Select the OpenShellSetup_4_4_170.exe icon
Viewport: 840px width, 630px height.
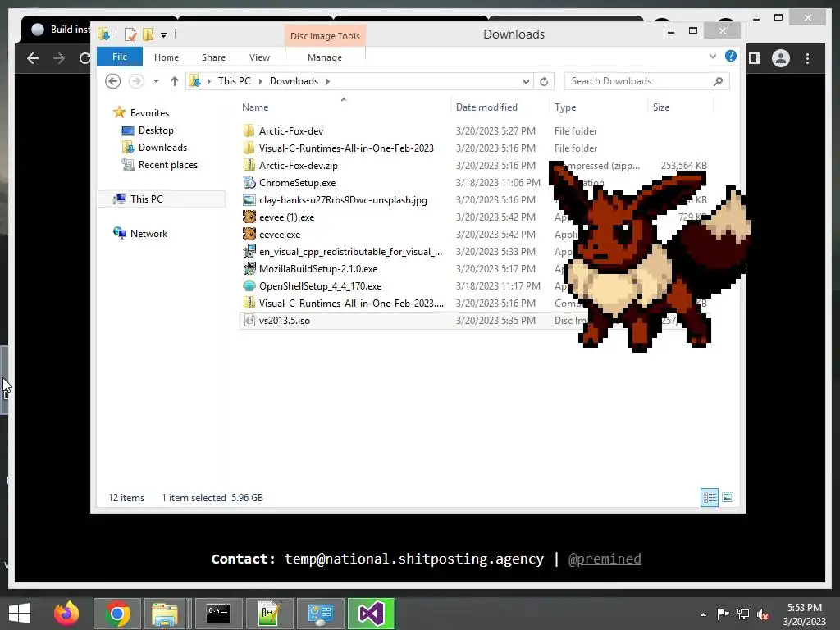pos(249,286)
